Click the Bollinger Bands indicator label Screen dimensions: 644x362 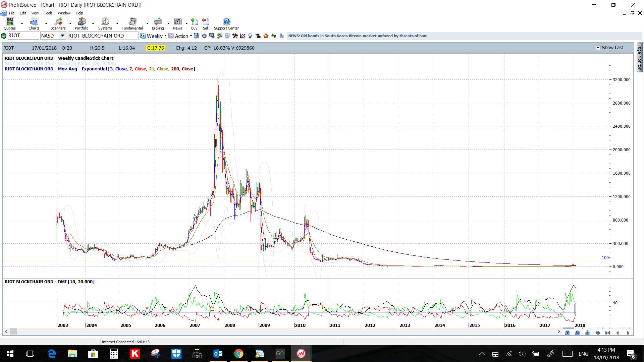(60, 63)
